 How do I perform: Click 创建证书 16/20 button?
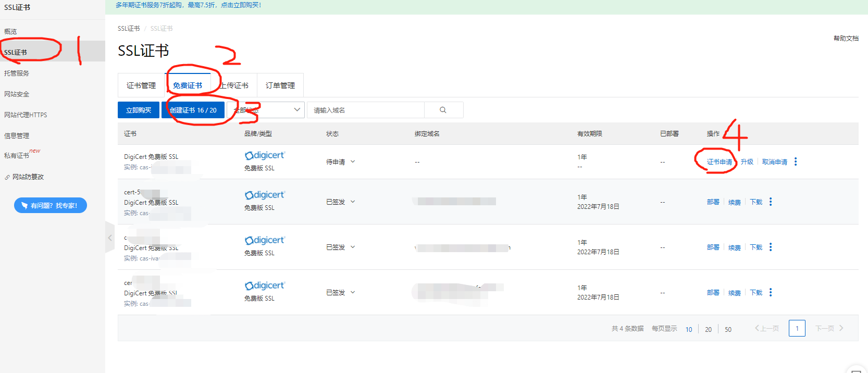[x=193, y=110]
